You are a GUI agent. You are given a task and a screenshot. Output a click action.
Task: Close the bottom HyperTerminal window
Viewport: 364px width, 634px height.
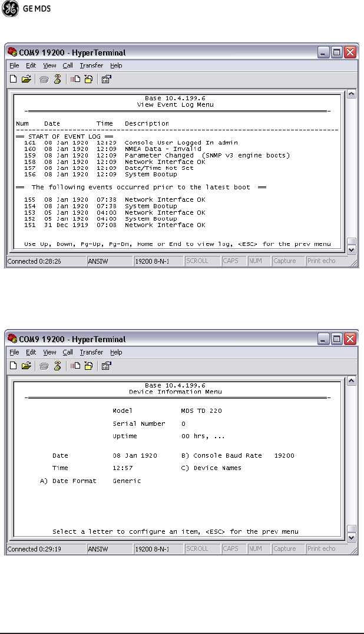click(x=350, y=339)
